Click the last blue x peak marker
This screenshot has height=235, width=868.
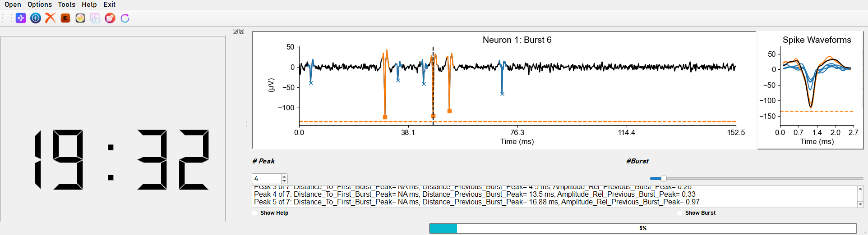[x=502, y=94]
